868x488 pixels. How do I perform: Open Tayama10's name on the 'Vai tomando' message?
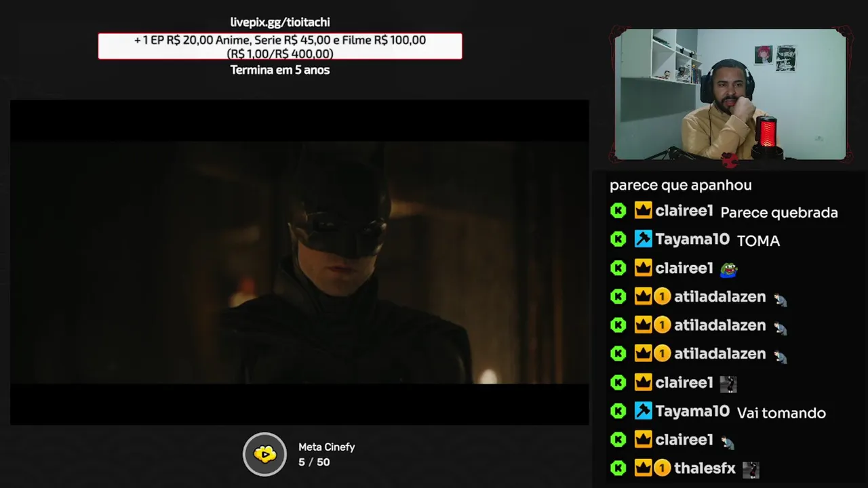click(x=692, y=411)
